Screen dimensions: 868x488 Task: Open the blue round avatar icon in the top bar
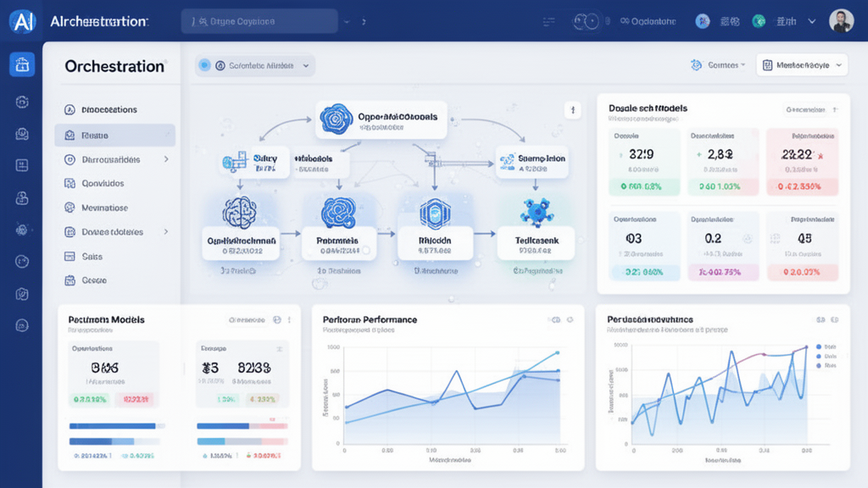[x=703, y=21]
